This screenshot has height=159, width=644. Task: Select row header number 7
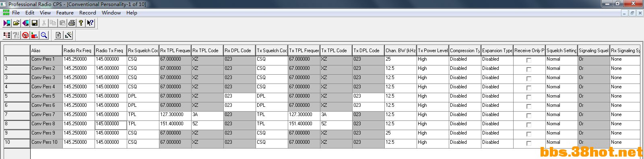[x=17, y=116]
